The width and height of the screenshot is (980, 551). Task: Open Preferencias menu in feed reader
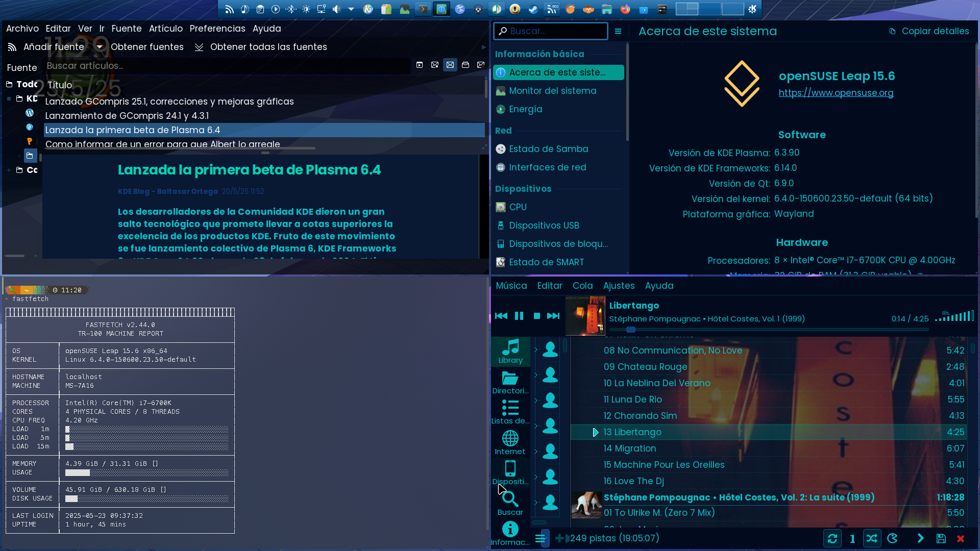(x=217, y=29)
